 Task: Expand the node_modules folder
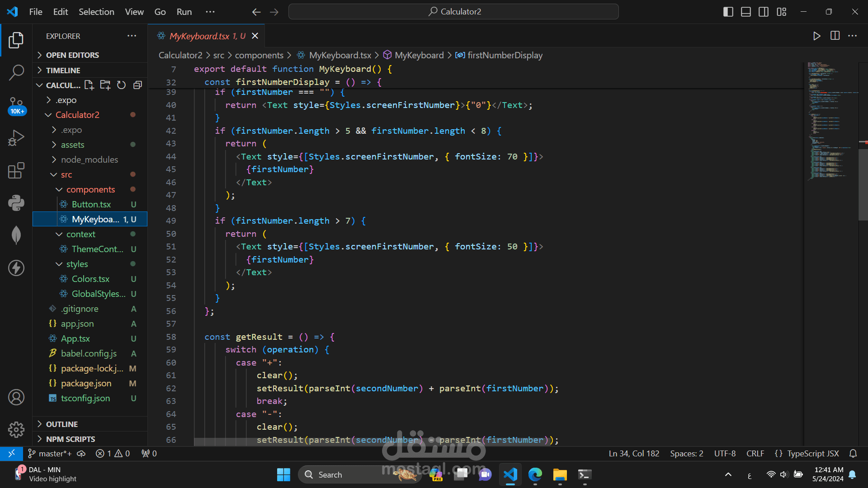tap(89, 160)
